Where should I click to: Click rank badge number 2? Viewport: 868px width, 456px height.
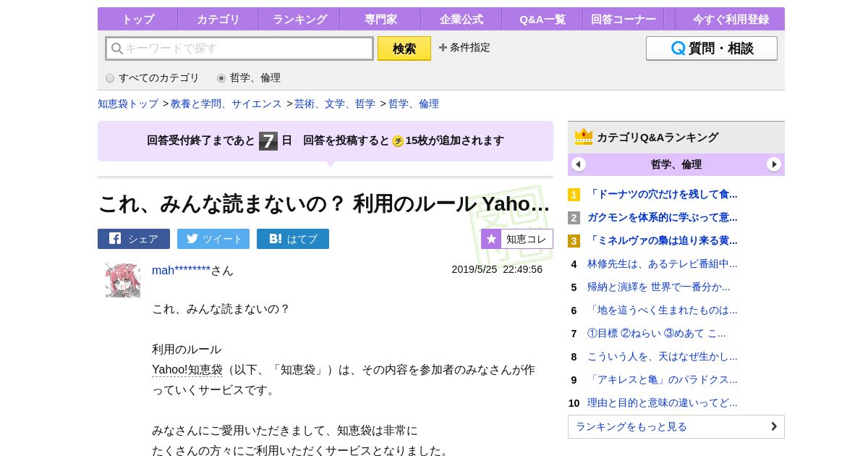[x=574, y=218]
